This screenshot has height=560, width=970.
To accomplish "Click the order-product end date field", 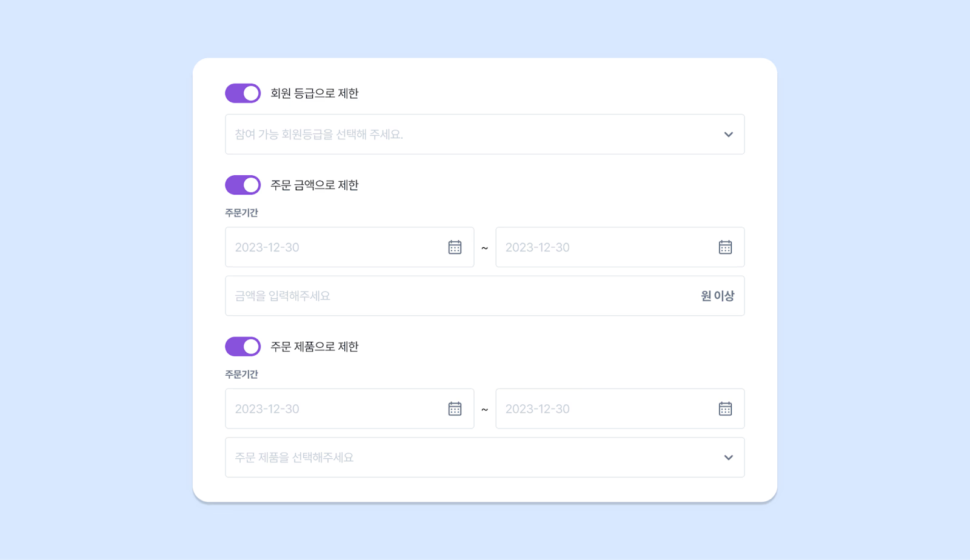I will (x=620, y=408).
